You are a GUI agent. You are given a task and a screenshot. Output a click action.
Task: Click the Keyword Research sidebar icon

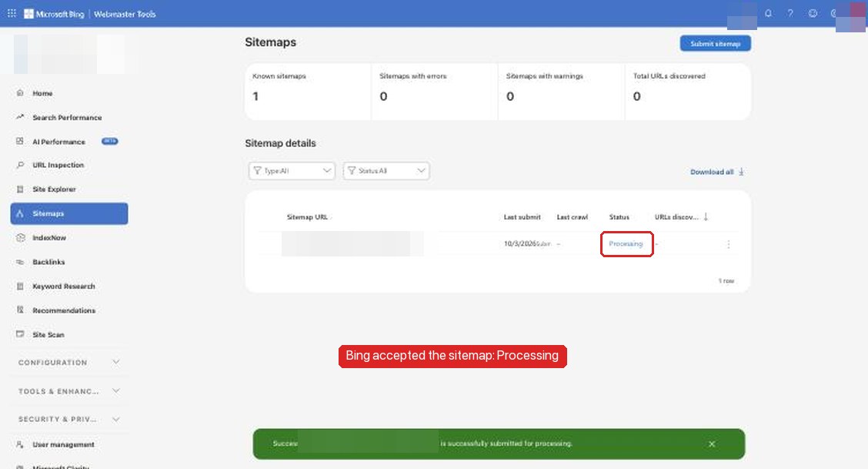point(20,286)
